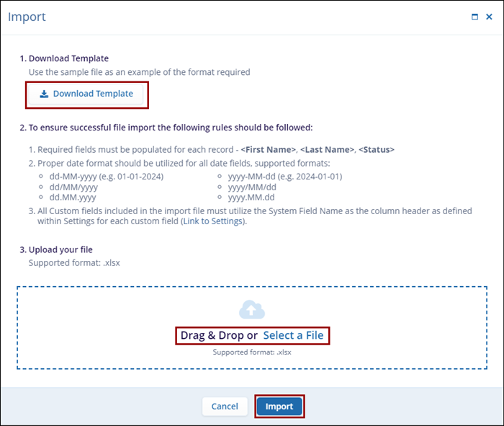The height and width of the screenshot is (426, 504).
Task: Cancel the import
Action: click(x=225, y=407)
